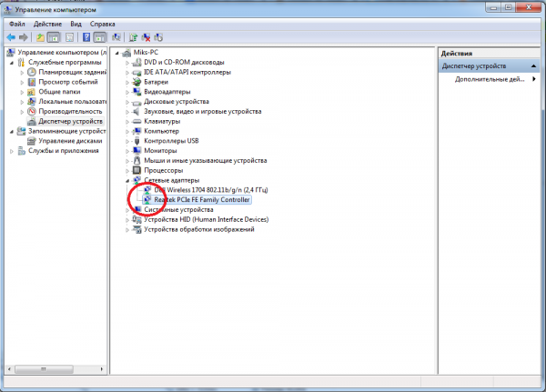This screenshot has height=392, width=546.
Task: Click the left pane horizontal scrollbar thumb
Action: [x=44, y=369]
